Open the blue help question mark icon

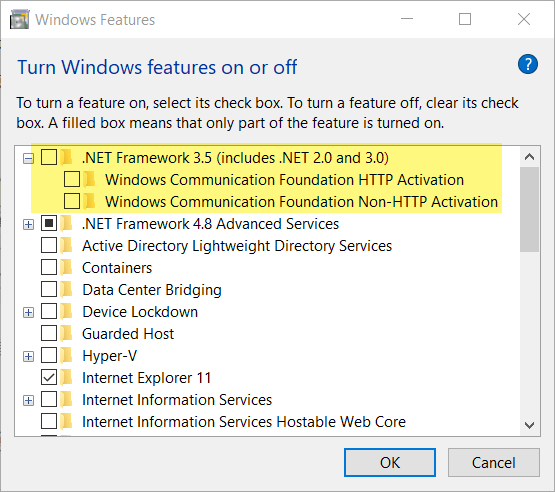tap(527, 64)
